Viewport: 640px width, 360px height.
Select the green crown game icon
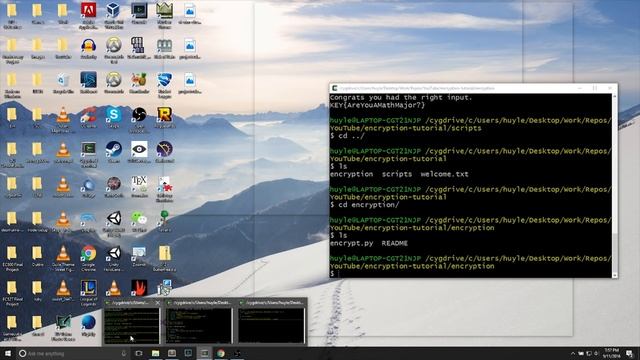click(x=164, y=15)
